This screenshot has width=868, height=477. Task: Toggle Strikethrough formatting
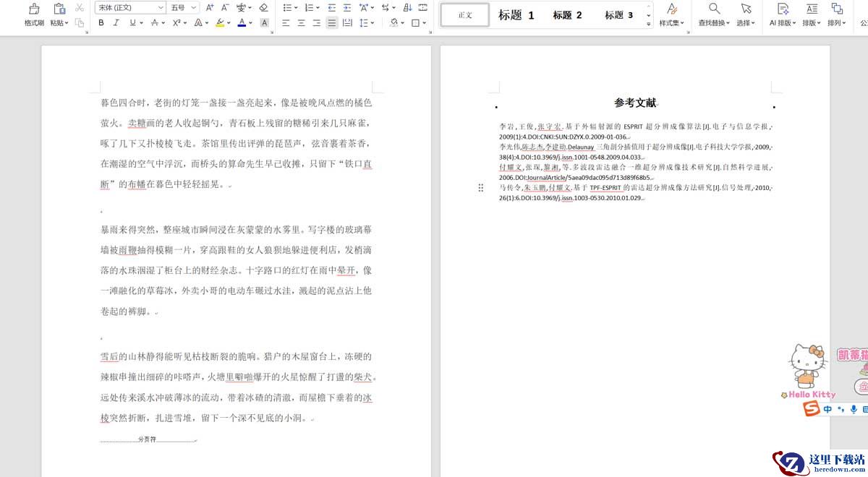tap(154, 22)
